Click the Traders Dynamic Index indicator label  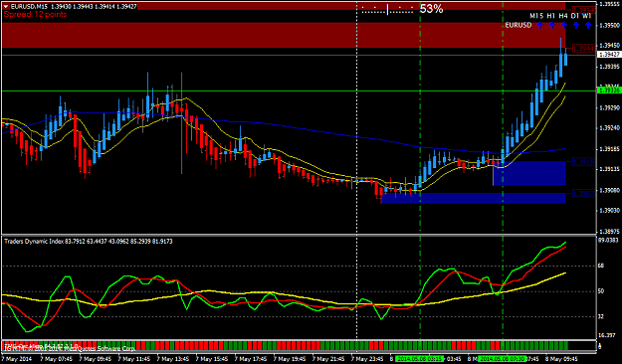[x=89, y=241]
